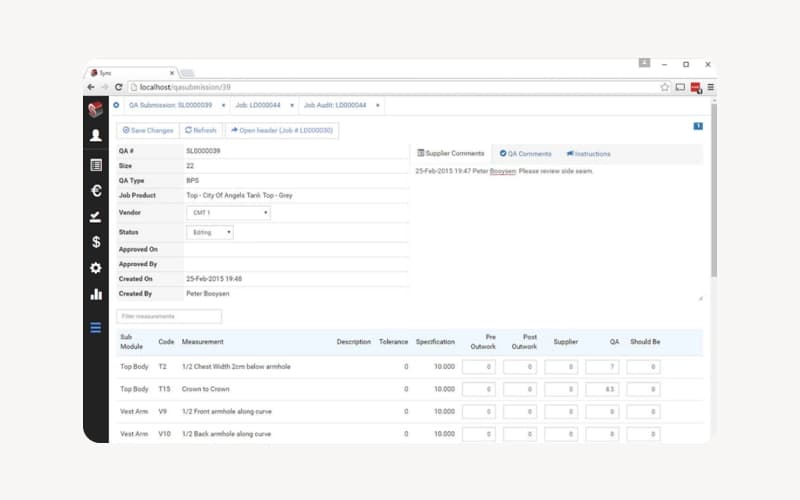Click the code 'V10' cell
800x500 pixels.
click(164, 434)
